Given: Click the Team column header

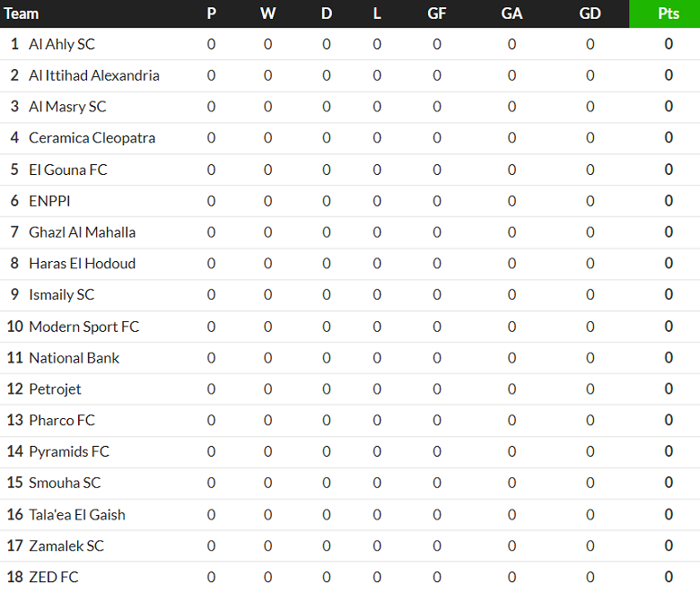Looking at the screenshot, I should (x=22, y=13).
